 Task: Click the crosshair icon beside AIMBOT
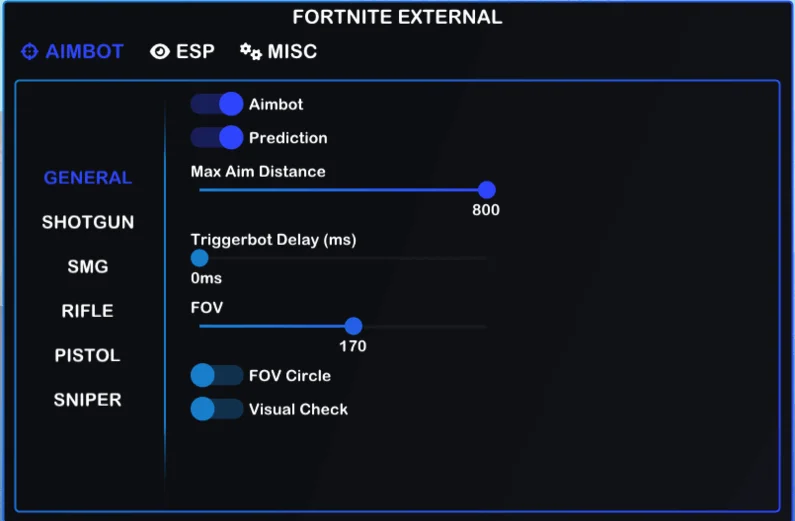click(x=30, y=51)
